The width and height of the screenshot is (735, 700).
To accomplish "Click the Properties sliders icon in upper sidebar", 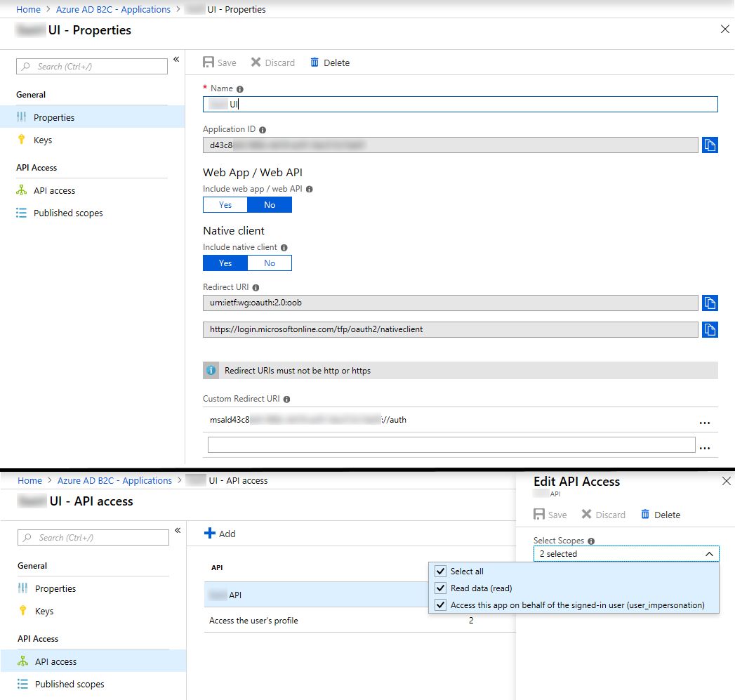I will (22, 117).
